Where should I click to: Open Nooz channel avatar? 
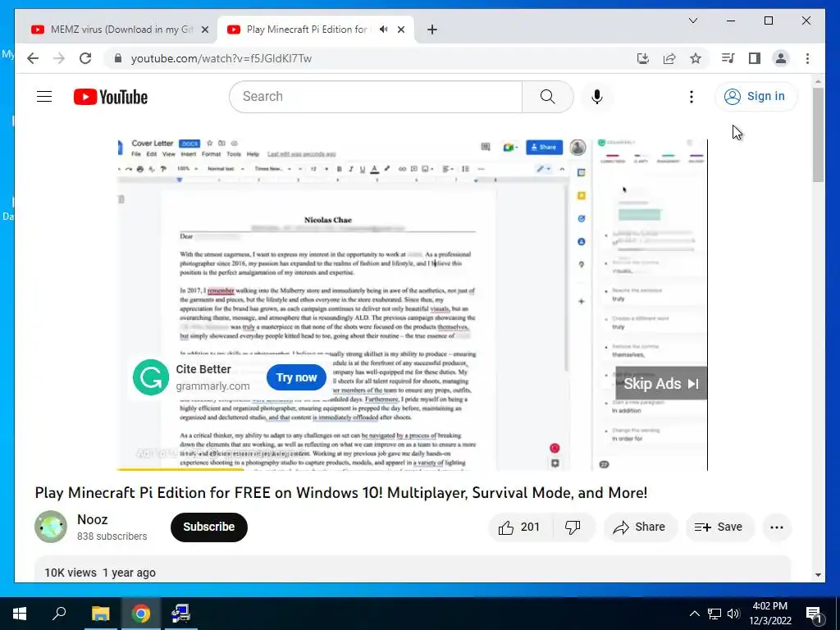(51, 527)
